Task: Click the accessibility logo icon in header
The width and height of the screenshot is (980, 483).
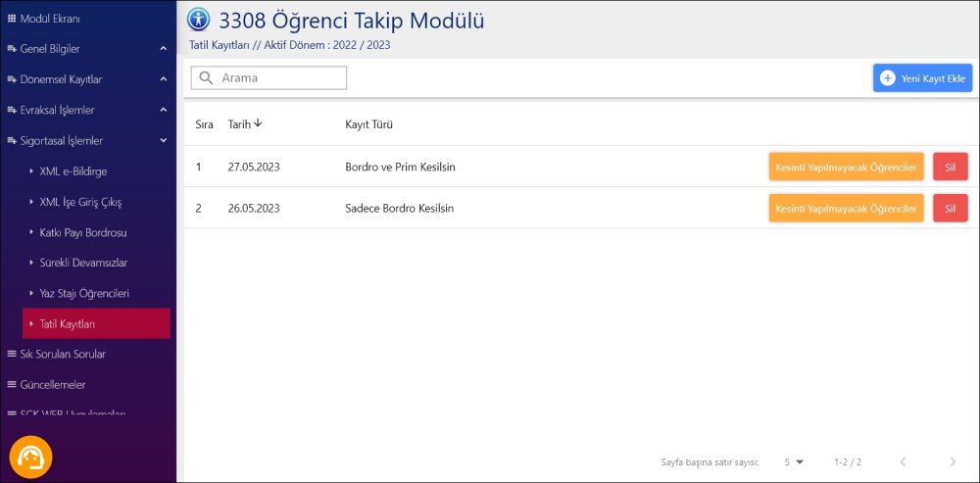Action: tap(199, 20)
